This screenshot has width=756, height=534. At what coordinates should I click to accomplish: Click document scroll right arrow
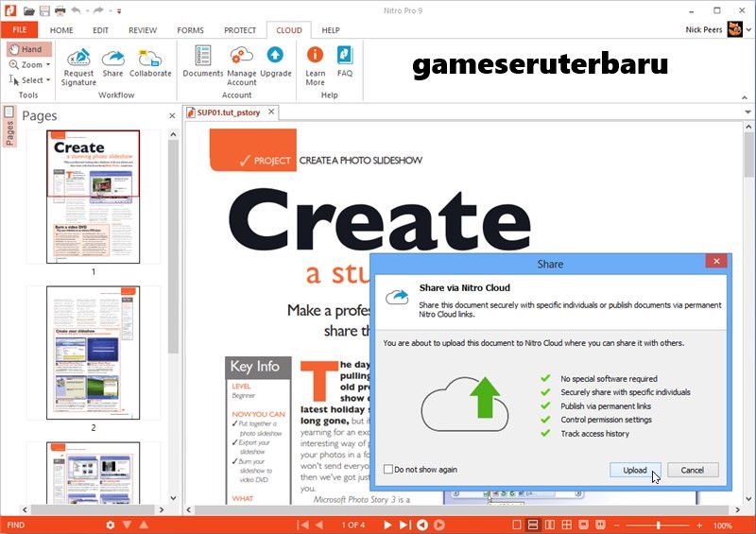pyautogui.click(x=738, y=509)
